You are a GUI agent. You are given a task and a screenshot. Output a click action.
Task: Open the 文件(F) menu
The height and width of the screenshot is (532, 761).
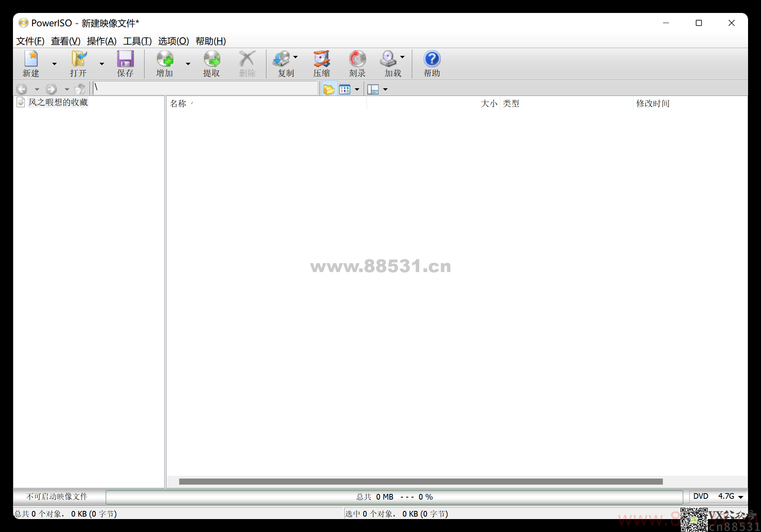click(30, 41)
